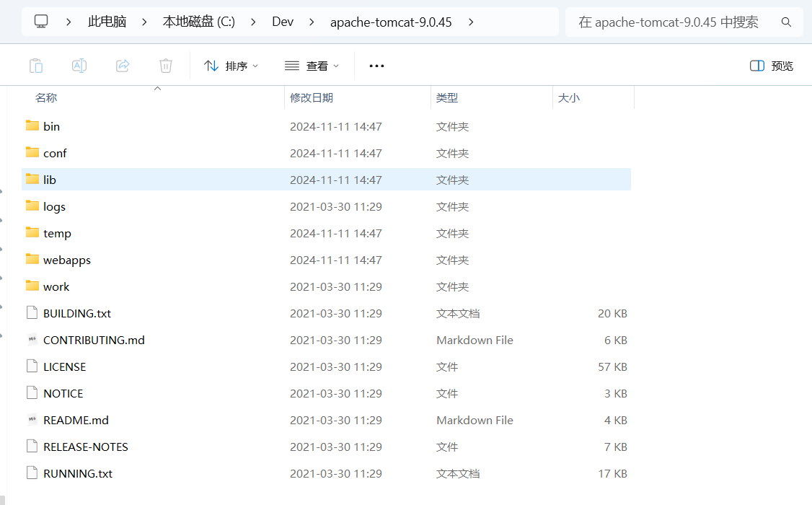812x505 pixels.
Task: Select the bin folder icon
Action: pyautogui.click(x=32, y=126)
